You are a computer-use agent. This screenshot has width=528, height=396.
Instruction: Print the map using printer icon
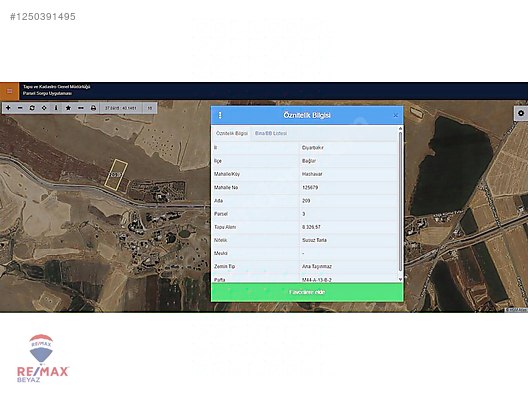tap(93, 108)
